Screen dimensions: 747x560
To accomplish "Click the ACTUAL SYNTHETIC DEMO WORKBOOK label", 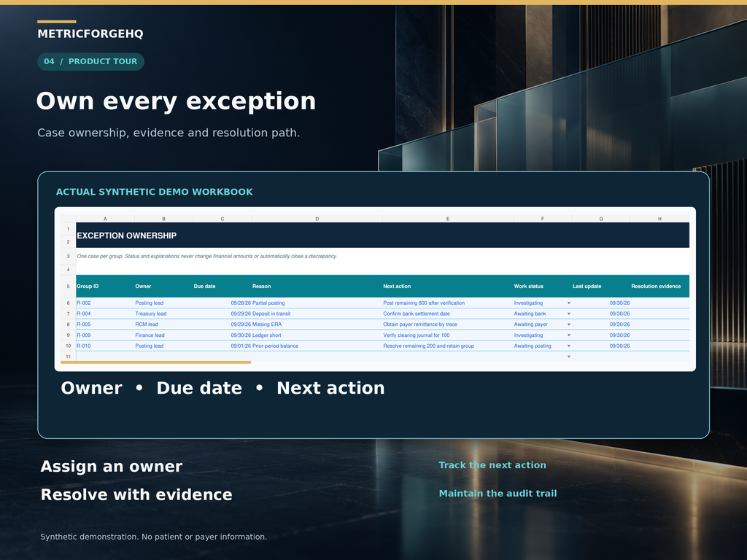I will pos(155,192).
